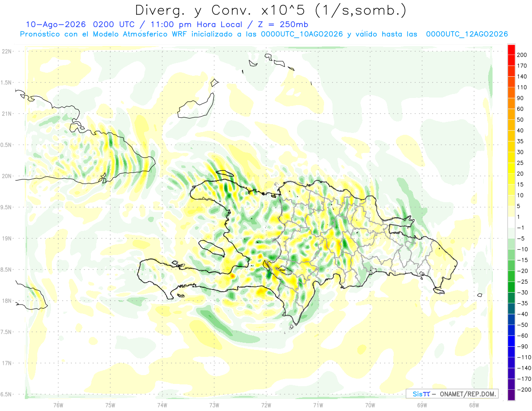Viewport: 532px width, 411px height.
Task: Pick the orange colorbar segment between 60 and 90
Action: pos(511,103)
